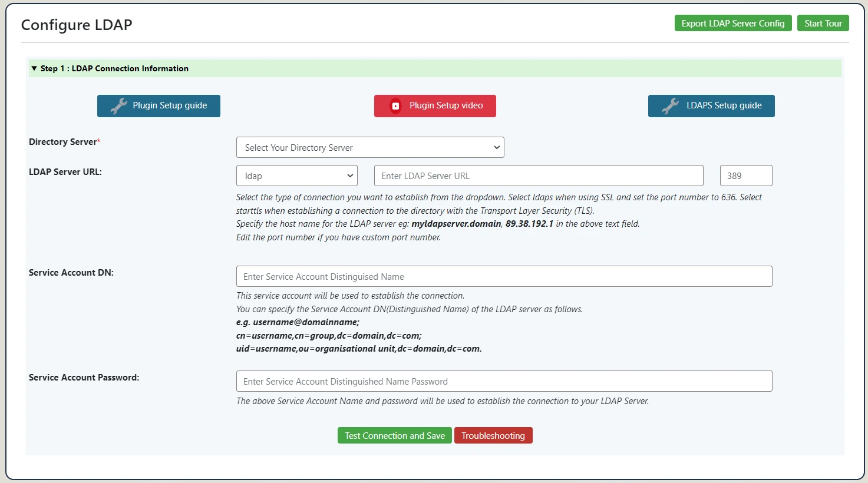
Task: Click Test Connection and Save
Action: 394,435
